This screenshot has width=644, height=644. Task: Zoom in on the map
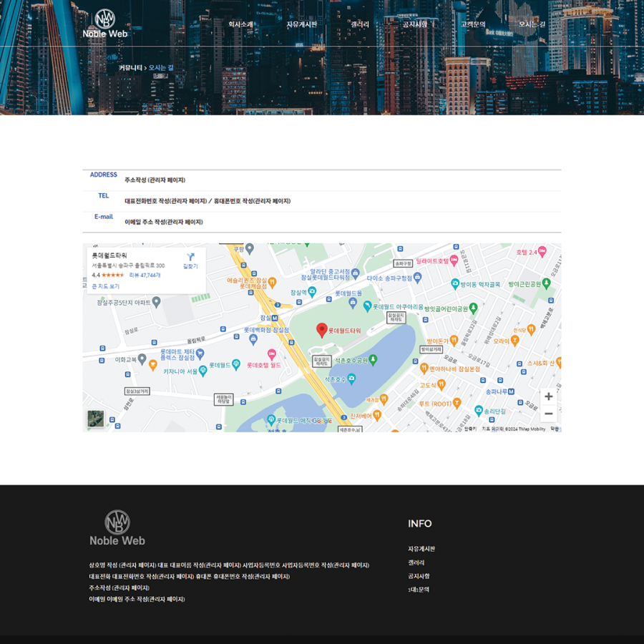(x=548, y=396)
